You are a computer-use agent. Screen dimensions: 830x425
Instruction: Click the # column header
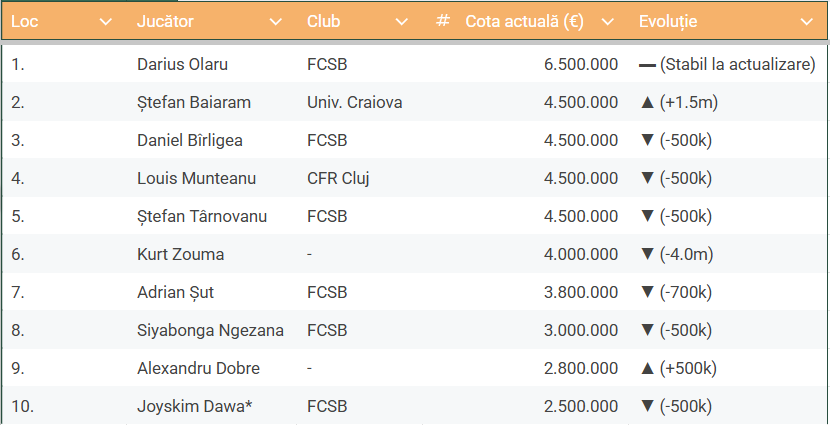coord(443,21)
